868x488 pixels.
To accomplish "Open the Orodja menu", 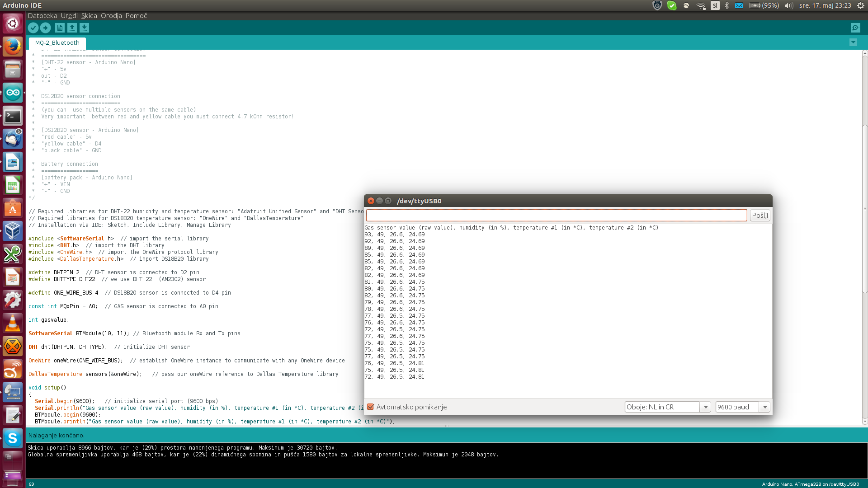I will pyautogui.click(x=111, y=16).
